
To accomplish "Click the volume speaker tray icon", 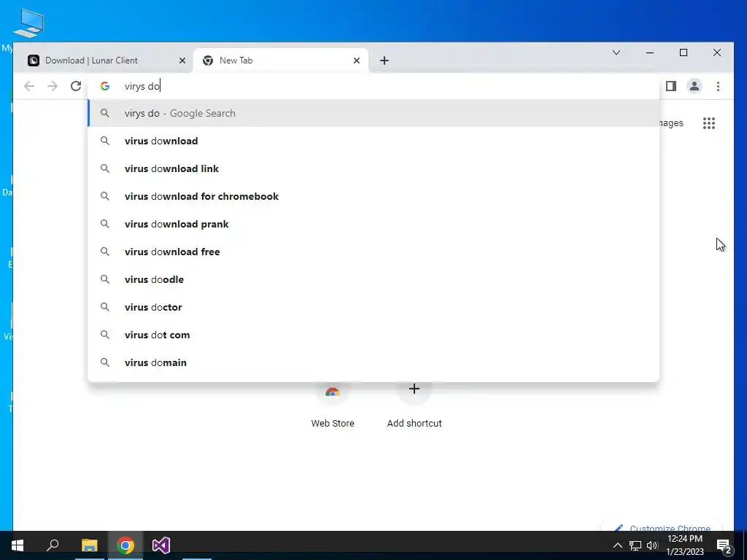I will point(652,545).
